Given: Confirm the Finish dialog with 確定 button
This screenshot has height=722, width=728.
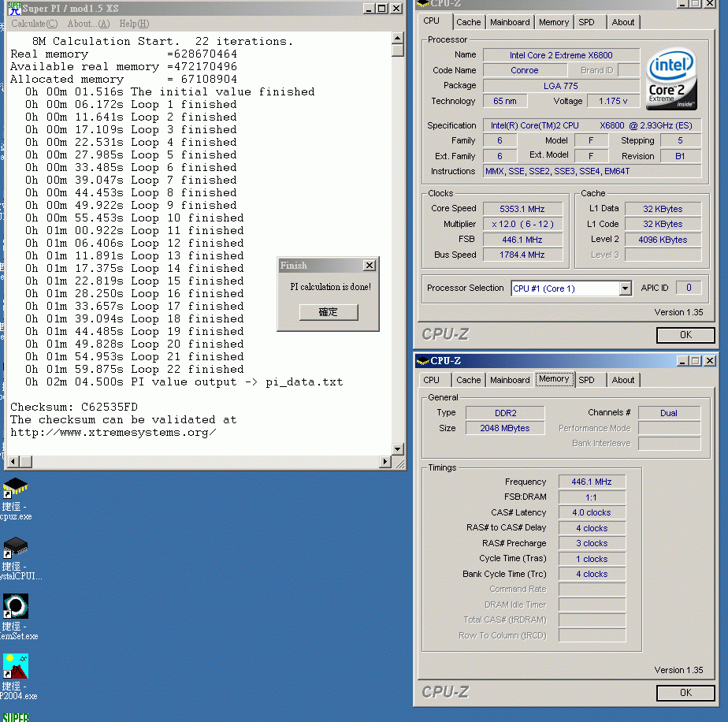Looking at the screenshot, I should tap(329, 312).
